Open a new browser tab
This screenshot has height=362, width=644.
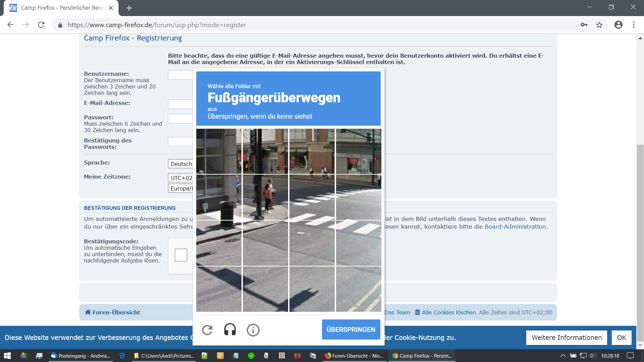coord(129,8)
